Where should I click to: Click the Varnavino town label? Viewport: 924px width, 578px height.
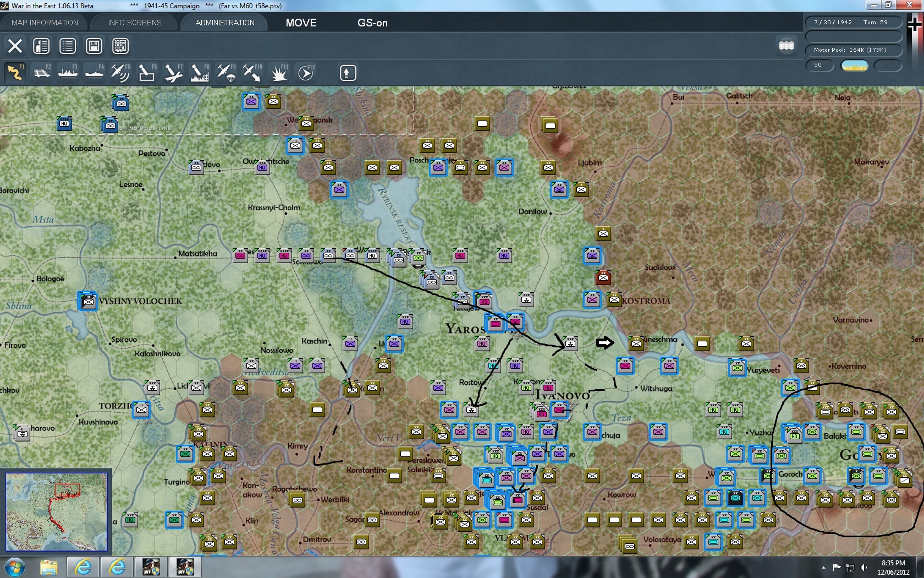click(x=851, y=320)
